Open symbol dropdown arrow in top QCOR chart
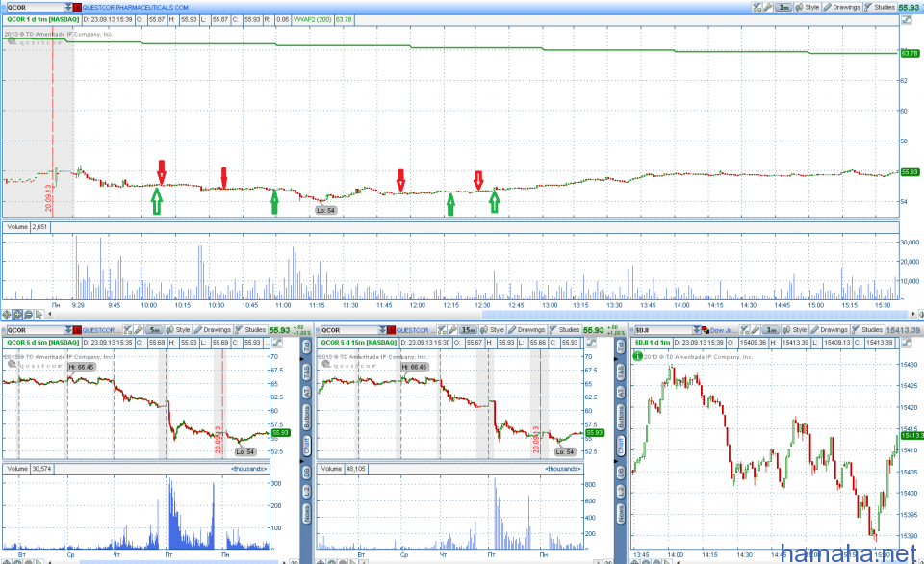The width and height of the screenshot is (924, 564). (68, 7)
